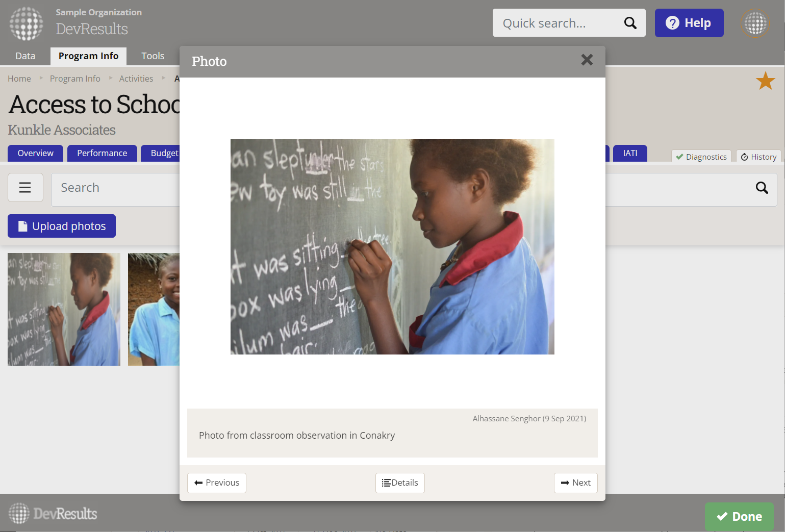Open the IATI tab

[x=630, y=153]
